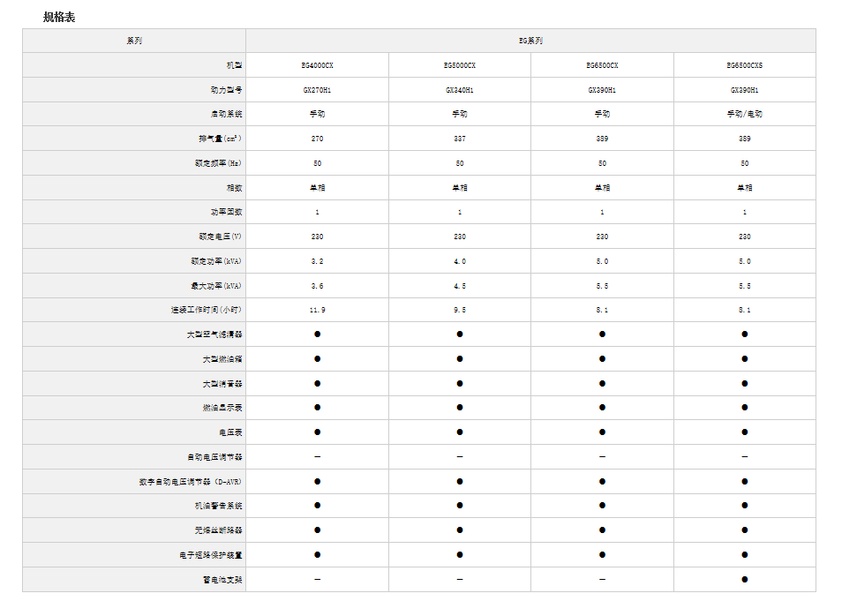Click voltage 230 under EG6500CX
842x616 pixels.
pyautogui.click(x=602, y=237)
